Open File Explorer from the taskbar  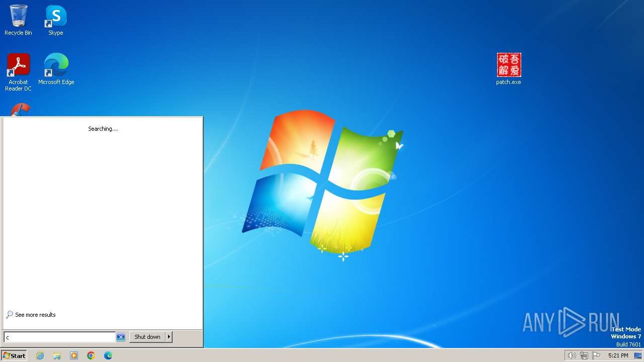click(57, 355)
